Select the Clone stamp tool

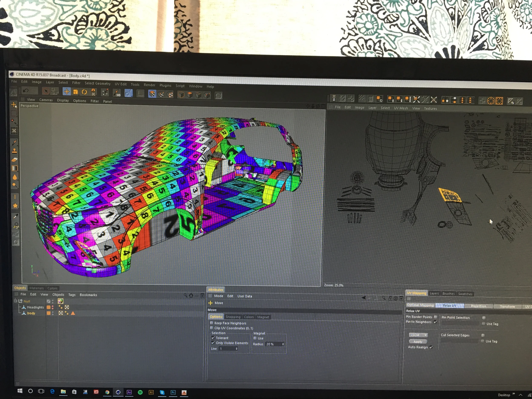pos(14,151)
